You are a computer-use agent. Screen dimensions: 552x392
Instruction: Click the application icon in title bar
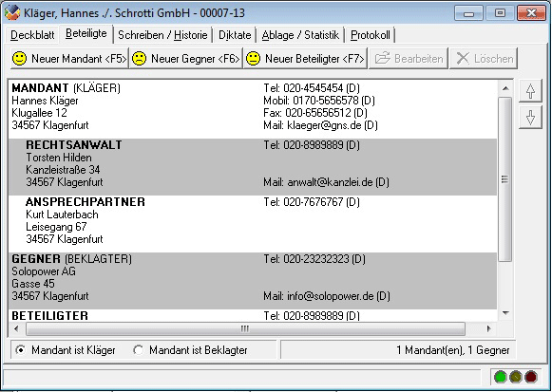click(12, 12)
